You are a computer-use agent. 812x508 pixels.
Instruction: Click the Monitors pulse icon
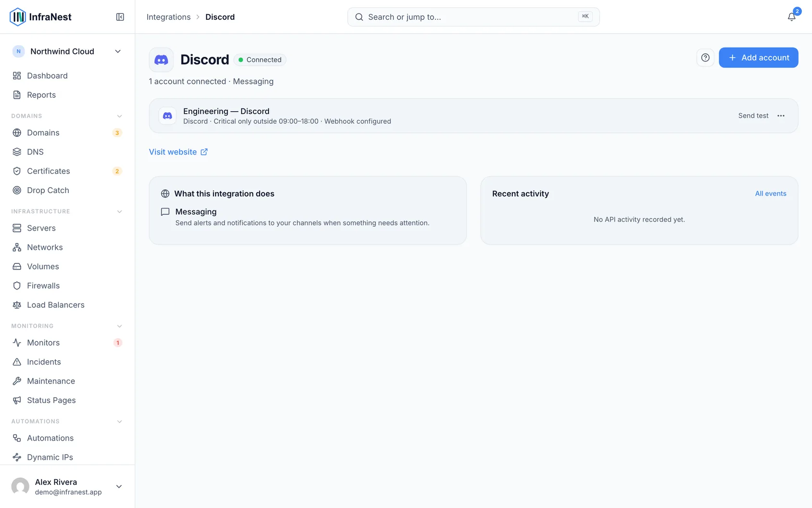click(x=17, y=342)
